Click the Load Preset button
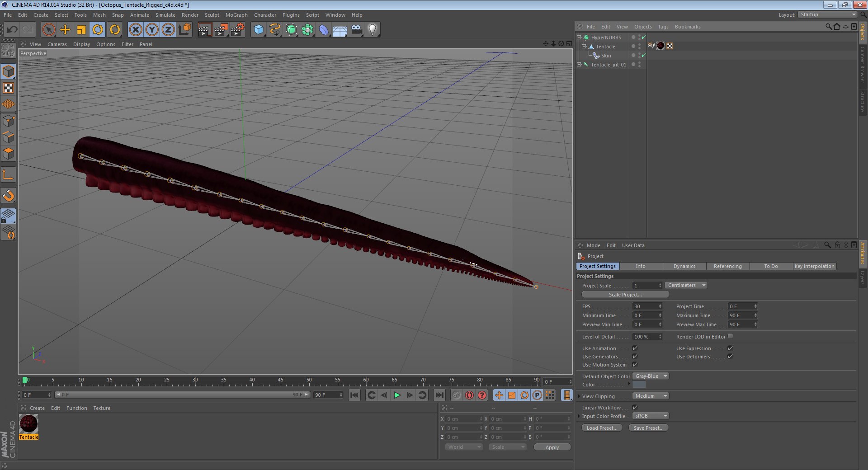The width and height of the screenshot is (868, 470). pos(602,428)
